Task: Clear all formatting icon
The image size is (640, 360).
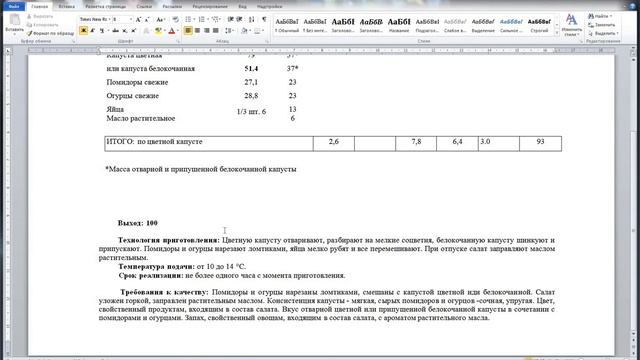Action: tap(175, 20)
